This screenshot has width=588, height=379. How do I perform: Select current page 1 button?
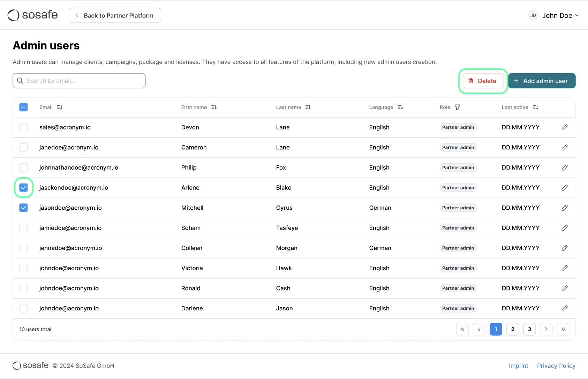point(496,329)
